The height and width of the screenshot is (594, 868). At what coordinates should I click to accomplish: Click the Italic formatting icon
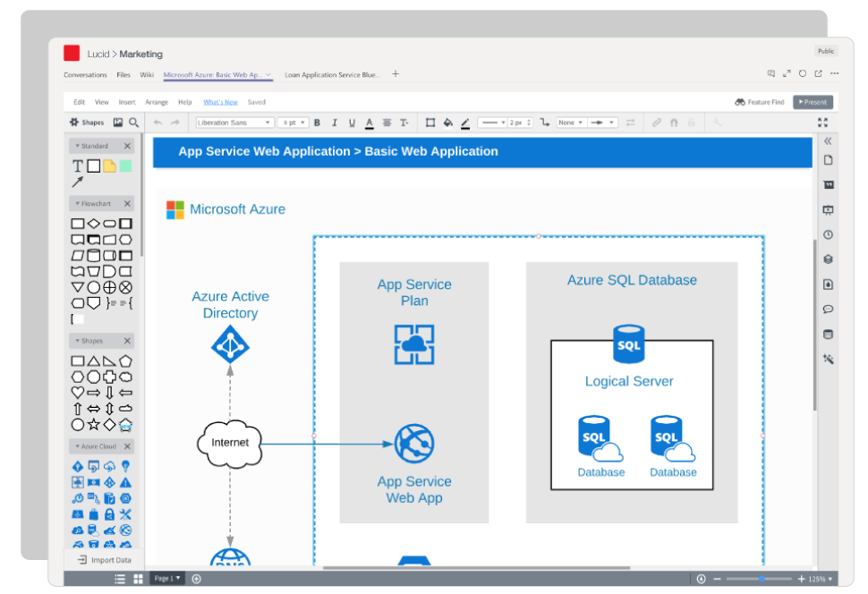[x=350, y=123]
